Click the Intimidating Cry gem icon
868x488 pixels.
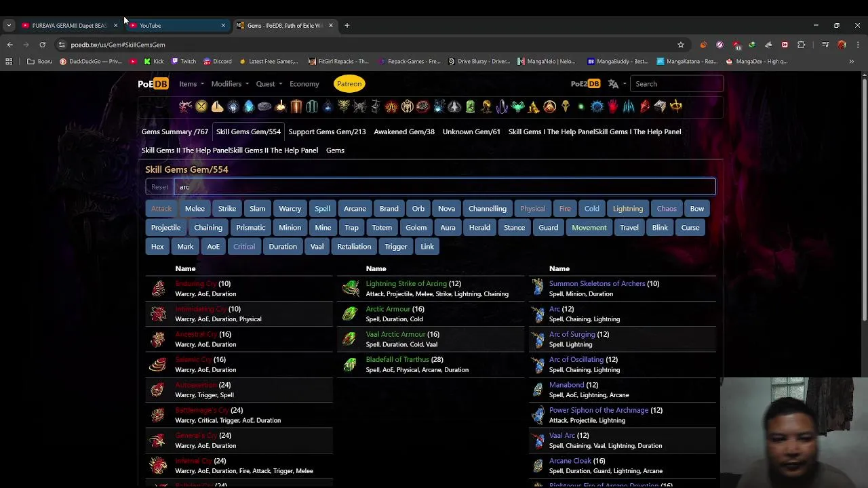click(158, 314)
